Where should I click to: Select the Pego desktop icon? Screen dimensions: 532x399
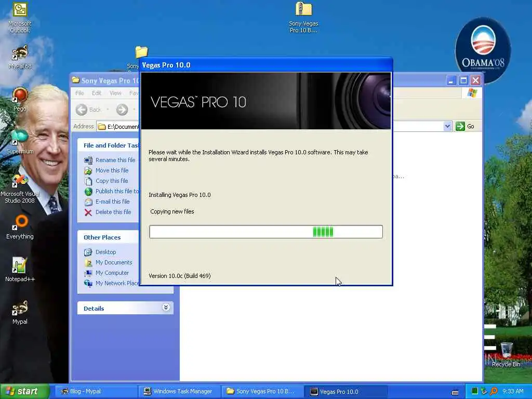tap(20, 100)
